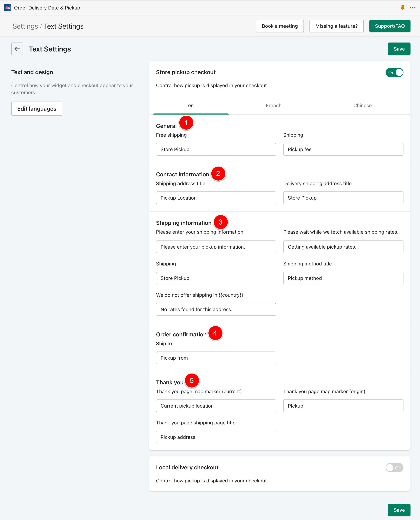Screen dimensions: 420x520
Task: Click red marker 1 beside General
Action: click(x=186, y=123)
